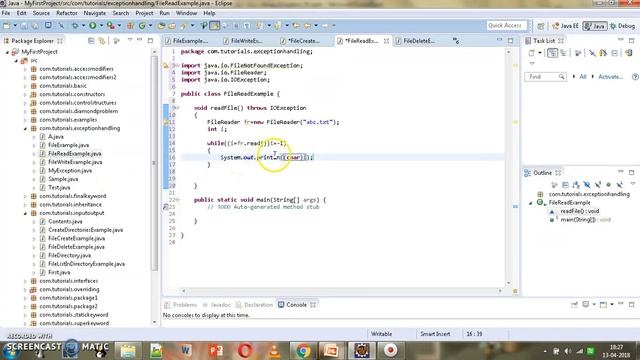640x360 pixels.
Task: Open the Refactor menu
Action: 67,13
